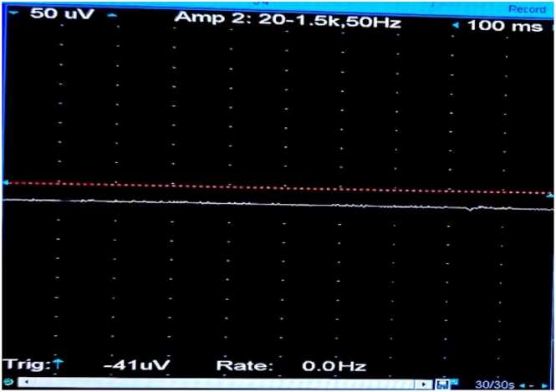Click the 50 uV sensitivity value
The image size is (556, 392).
pyautogui.click(x=63, y=13)
